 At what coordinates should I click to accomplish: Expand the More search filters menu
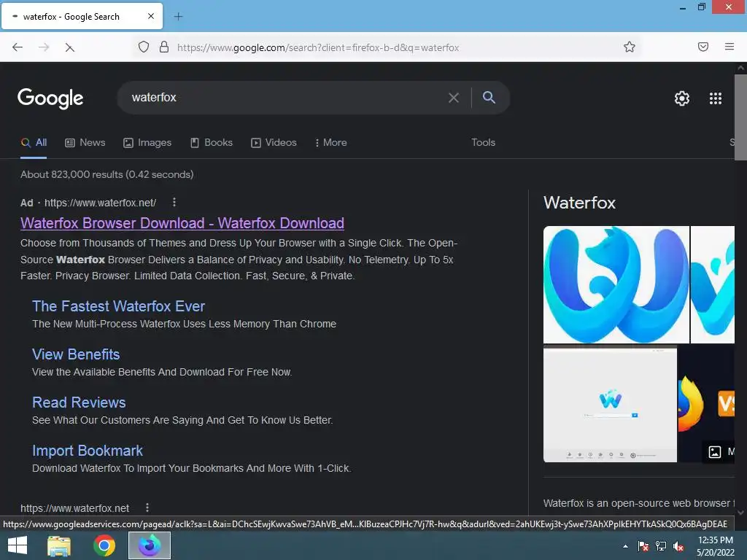coord(331,142)
